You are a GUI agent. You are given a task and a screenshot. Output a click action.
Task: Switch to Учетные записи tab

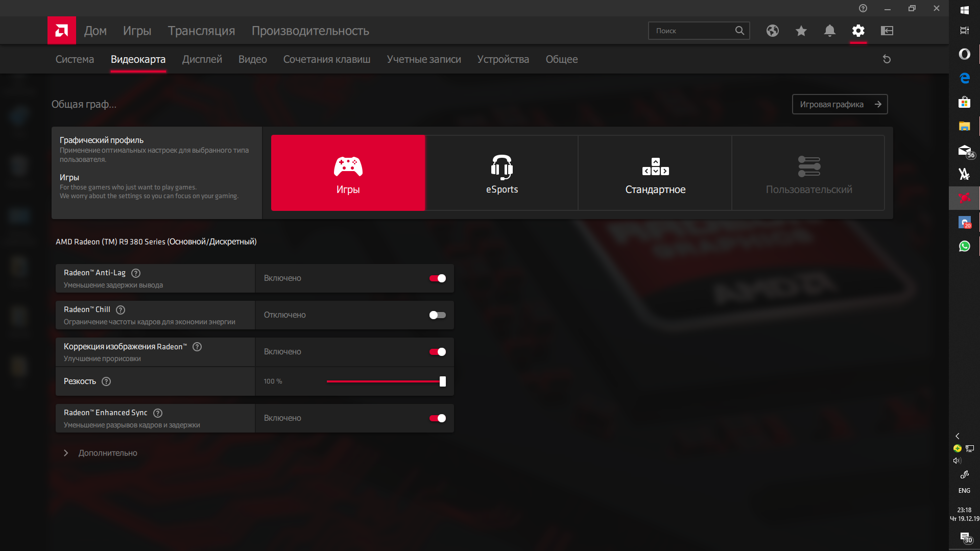pyautogui.click(x=424, y=59)
